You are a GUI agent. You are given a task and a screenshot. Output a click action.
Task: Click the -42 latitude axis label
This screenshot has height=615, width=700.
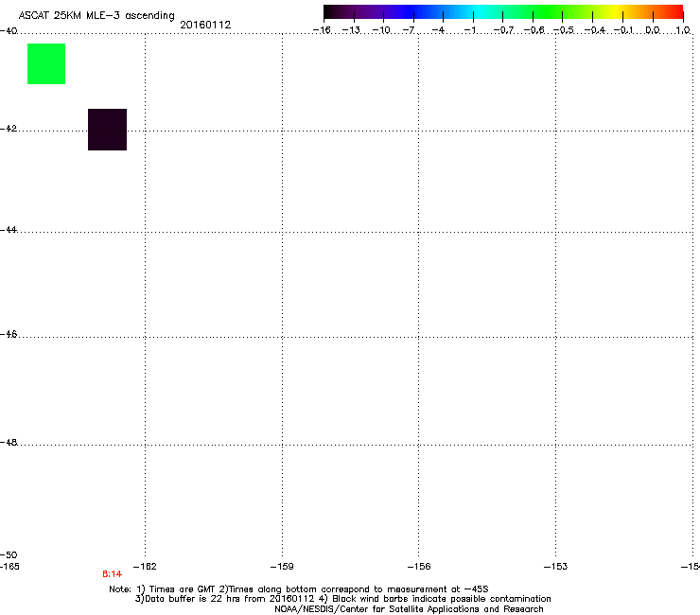pyautogui.click(x=9, y=129)
